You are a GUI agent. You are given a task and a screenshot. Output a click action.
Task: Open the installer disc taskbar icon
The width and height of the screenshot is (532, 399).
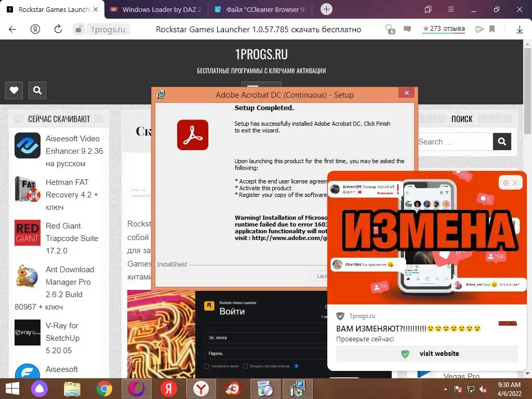click(265, 389)
